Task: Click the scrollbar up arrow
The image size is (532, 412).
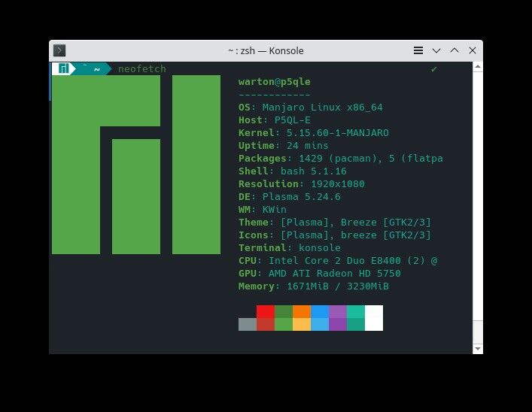Action: click(478, 67)
